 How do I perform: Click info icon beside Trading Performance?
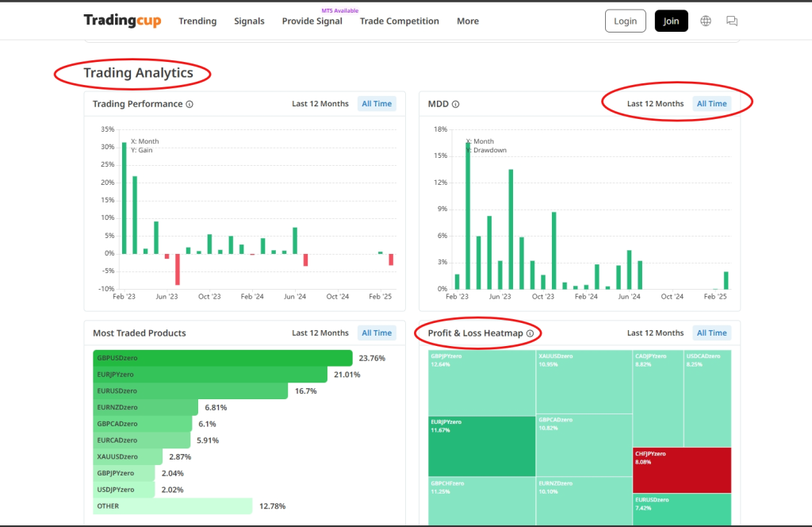(190, 104)
